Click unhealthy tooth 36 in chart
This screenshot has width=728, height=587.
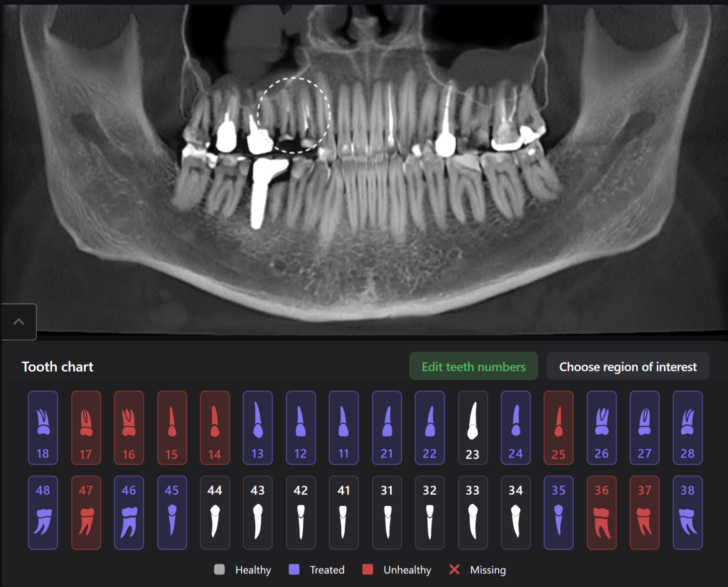(601, 512)
